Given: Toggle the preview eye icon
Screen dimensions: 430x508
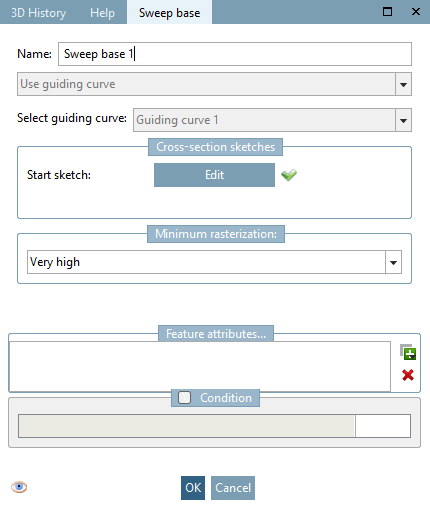Looking at the screenshot, I should pos(19,487).
